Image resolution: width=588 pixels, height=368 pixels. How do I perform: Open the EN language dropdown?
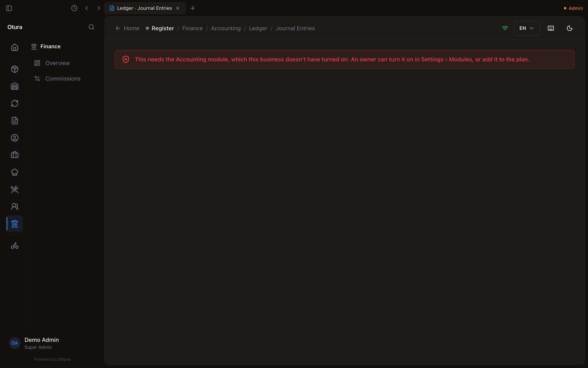(x=527, y=28)
